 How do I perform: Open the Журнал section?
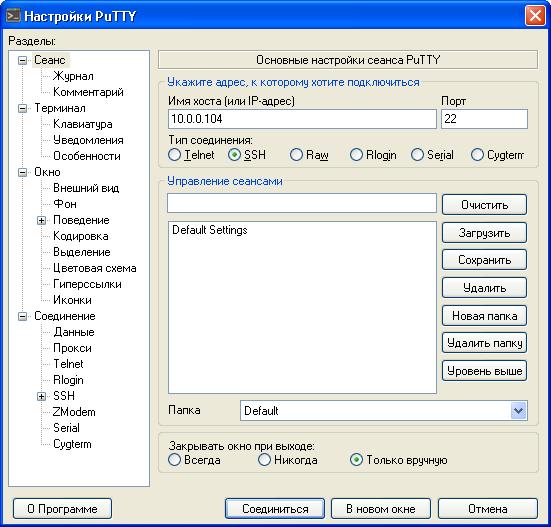coord(73,76)
